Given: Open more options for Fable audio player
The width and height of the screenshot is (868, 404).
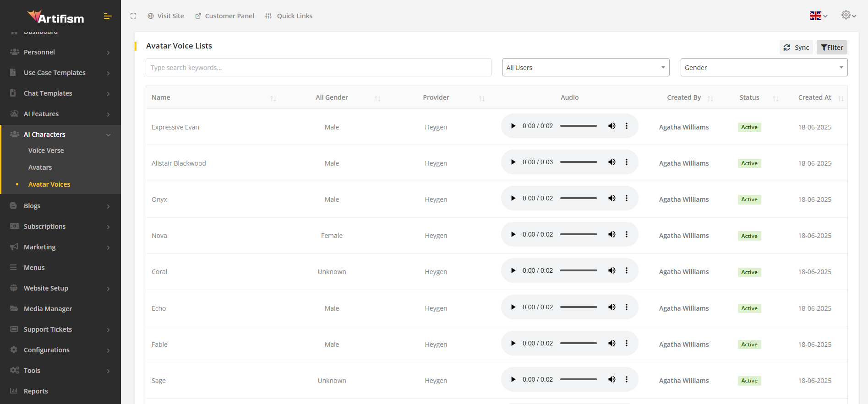Looking at the screenshot, I should (627, 344).
